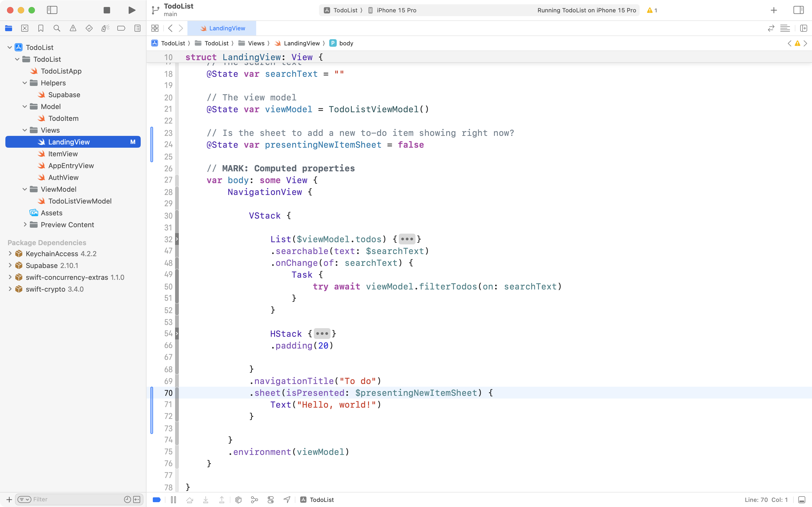Viewport: 812px width, 507px height.
Task: Run the TodoList app
Action: click(131, 10)
